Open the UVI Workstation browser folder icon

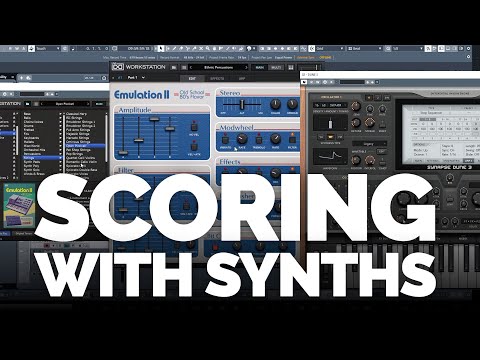174,67
